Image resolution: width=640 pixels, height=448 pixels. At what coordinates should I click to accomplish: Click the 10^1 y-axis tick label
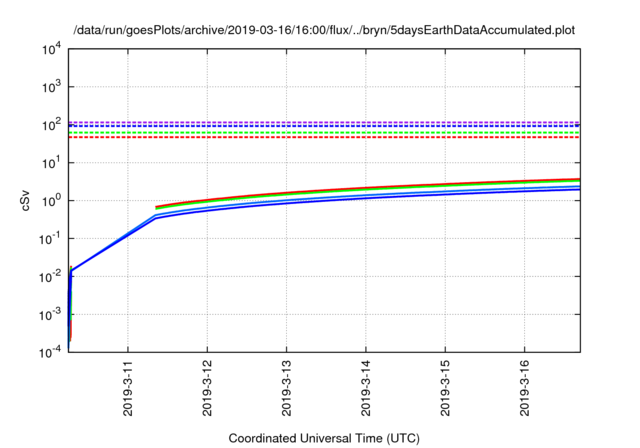(52, 163)
